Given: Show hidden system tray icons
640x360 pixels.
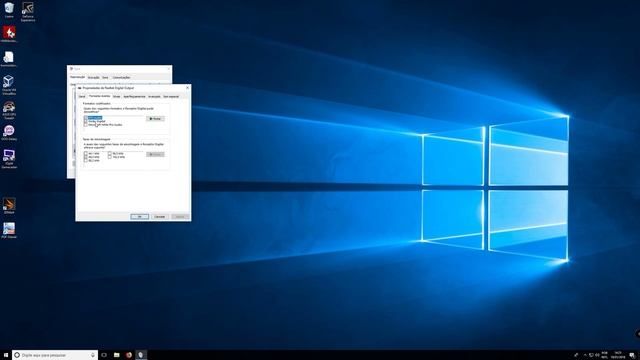Looking at the screenshot, I should point(584,355).
